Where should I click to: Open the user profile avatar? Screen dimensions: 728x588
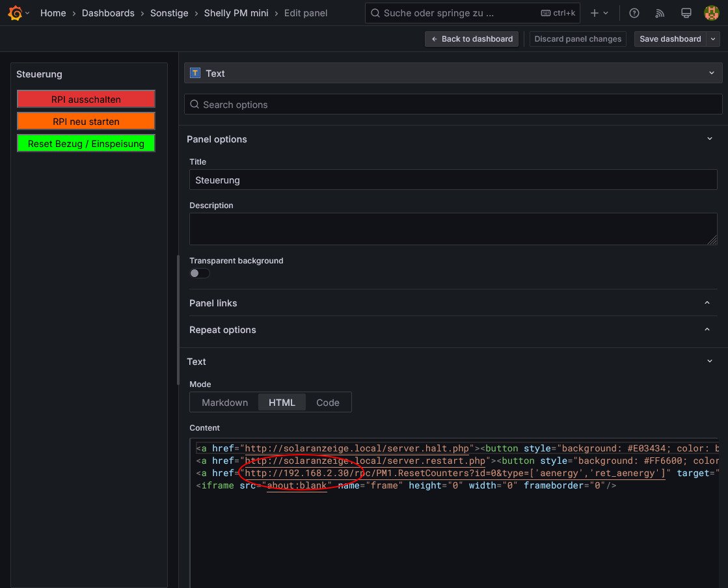pyautogui.click(x=711, y=13)
